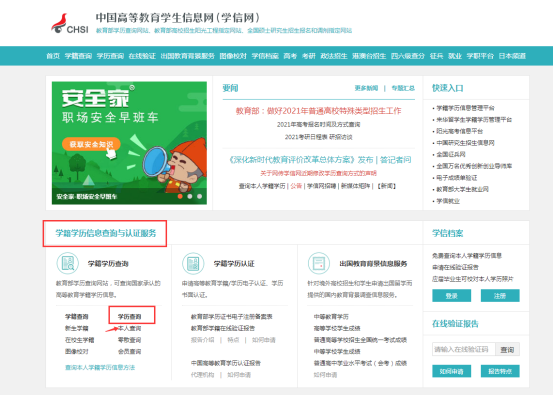553x395 pixels.
Task: Open 高等学校学生成绩 link
Action: [337, 328]
